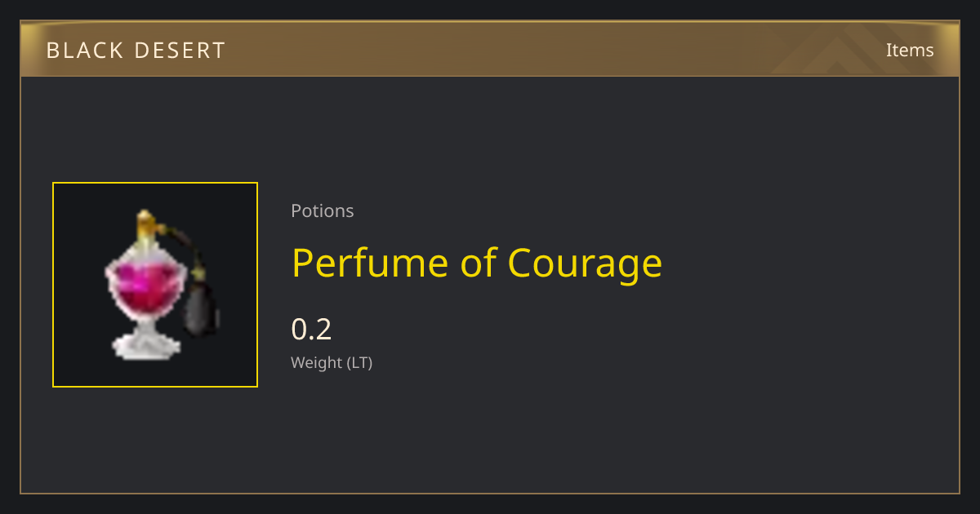980x514 pixels.
Task: Click the word Perfume in item name
Action: 371,263
